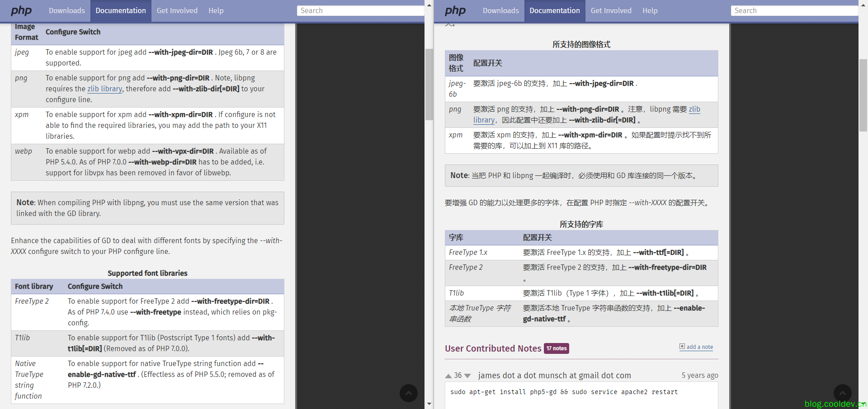Click the PHP logo in the right pane

point(455,10)
